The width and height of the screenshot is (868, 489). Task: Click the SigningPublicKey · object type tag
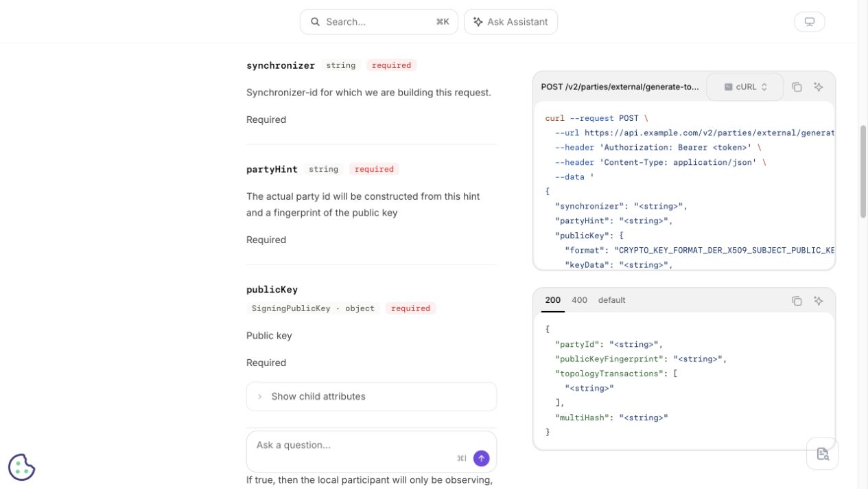pos(313,308)
